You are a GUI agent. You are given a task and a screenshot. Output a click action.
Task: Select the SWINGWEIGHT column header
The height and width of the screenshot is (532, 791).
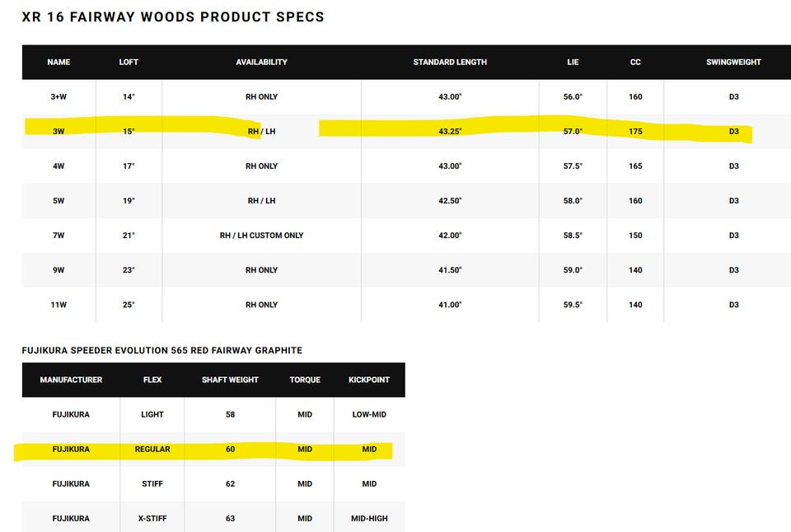pos(733,62)
